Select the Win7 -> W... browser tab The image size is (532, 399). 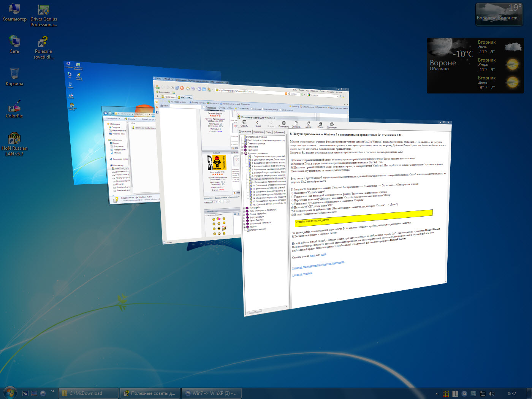pyautogui.click(x=185, y=98)
